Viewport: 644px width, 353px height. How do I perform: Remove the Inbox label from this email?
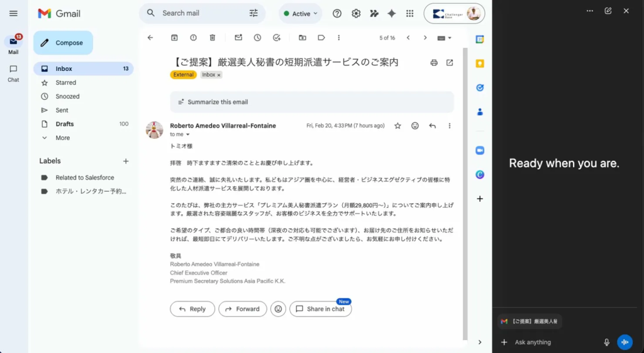click(219, 75)
